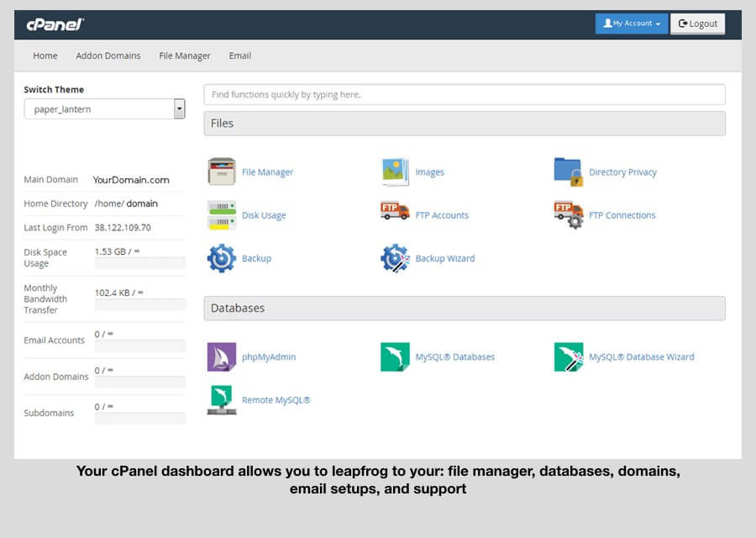Open the File Manager icon
The width and height of the screenshot is (756, 538).
(222, 171)
